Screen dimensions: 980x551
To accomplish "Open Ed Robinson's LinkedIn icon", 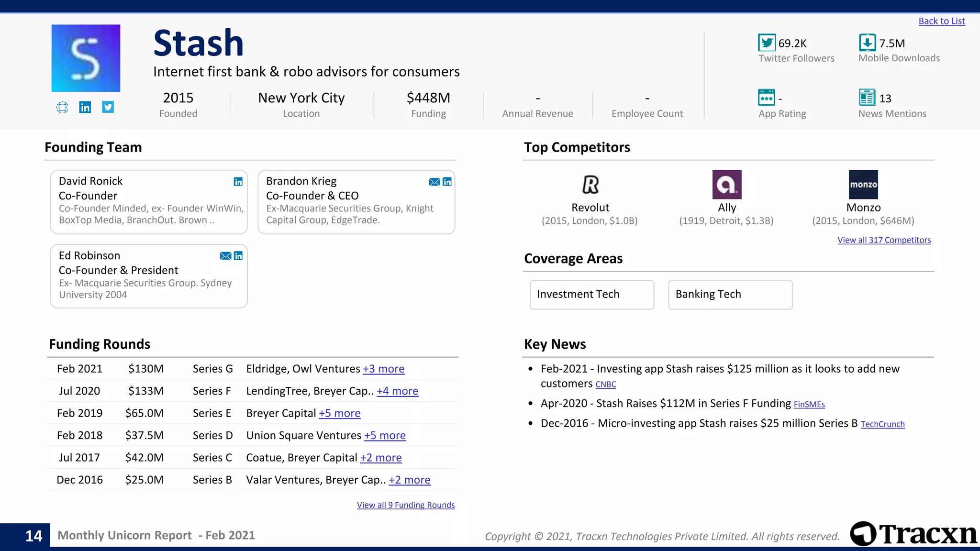I will click(x=238, y=256).
